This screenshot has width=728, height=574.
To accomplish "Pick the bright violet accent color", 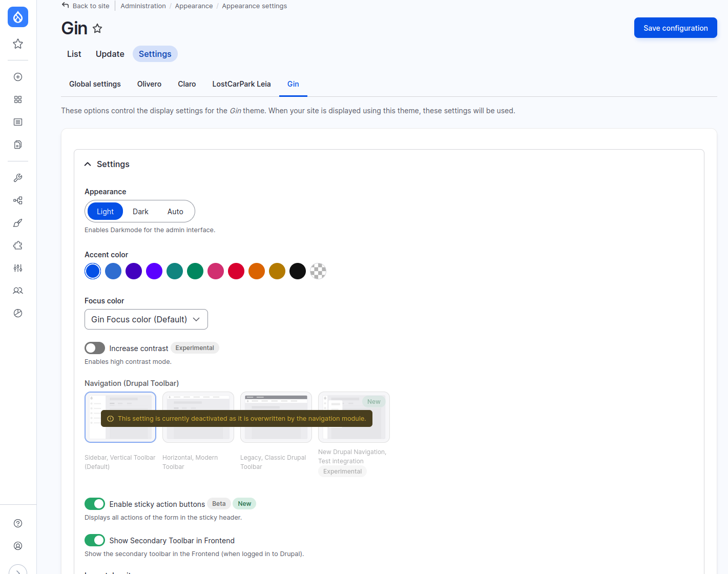I will 154,271.
